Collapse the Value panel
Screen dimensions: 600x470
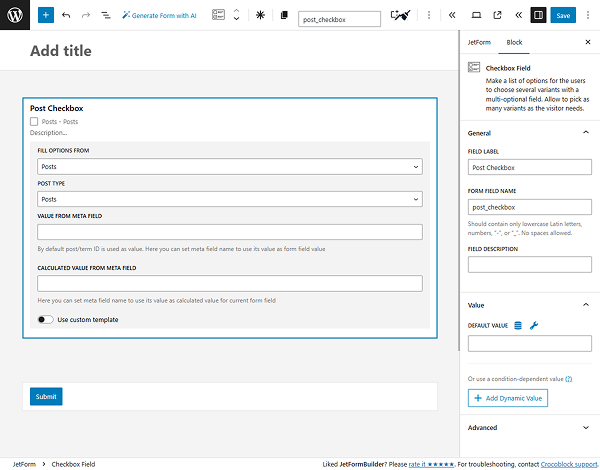529,305
